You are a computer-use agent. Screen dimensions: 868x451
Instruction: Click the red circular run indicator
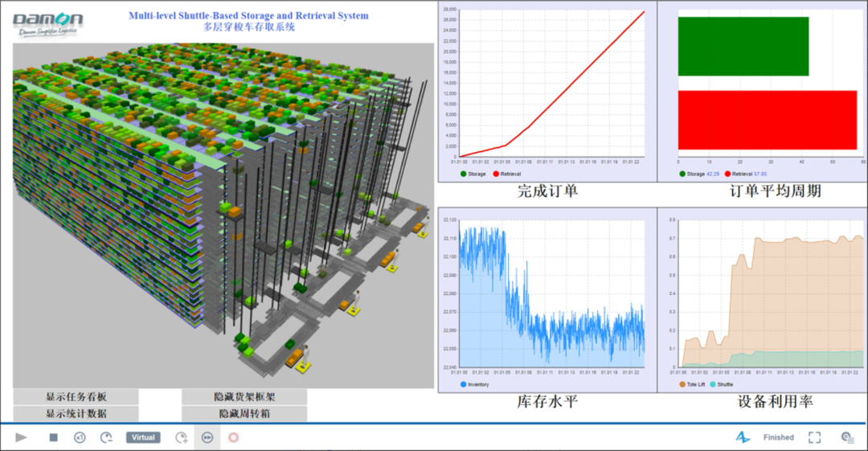[x=234, y=437]
